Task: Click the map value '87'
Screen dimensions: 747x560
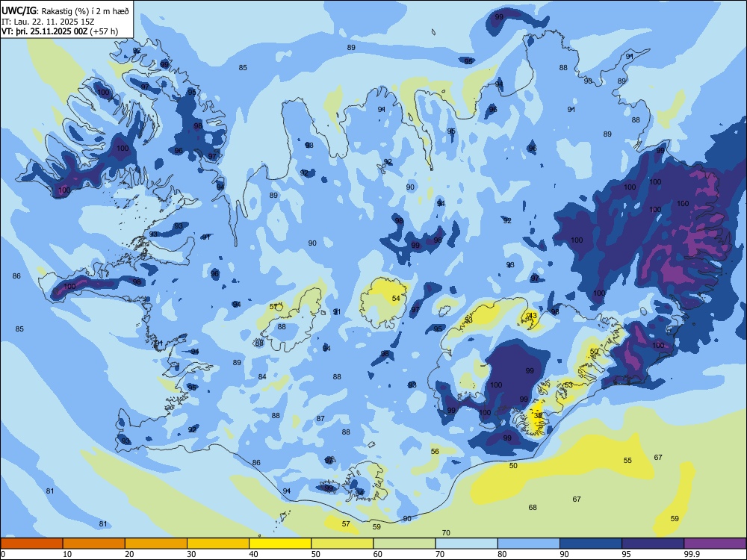Action: (x=320, y=419)
